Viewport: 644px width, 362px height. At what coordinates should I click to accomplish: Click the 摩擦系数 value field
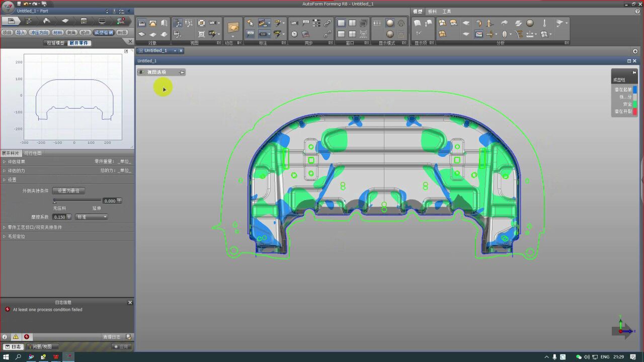pos(59,217)
